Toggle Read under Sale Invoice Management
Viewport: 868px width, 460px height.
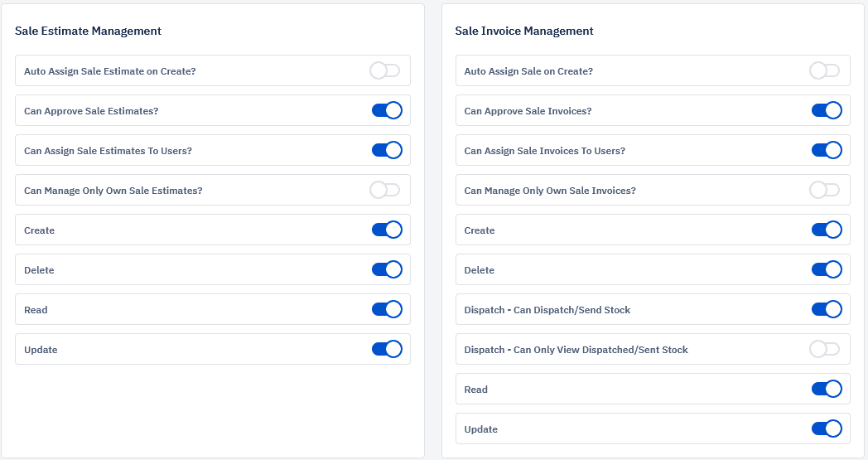tap(827, 389)
